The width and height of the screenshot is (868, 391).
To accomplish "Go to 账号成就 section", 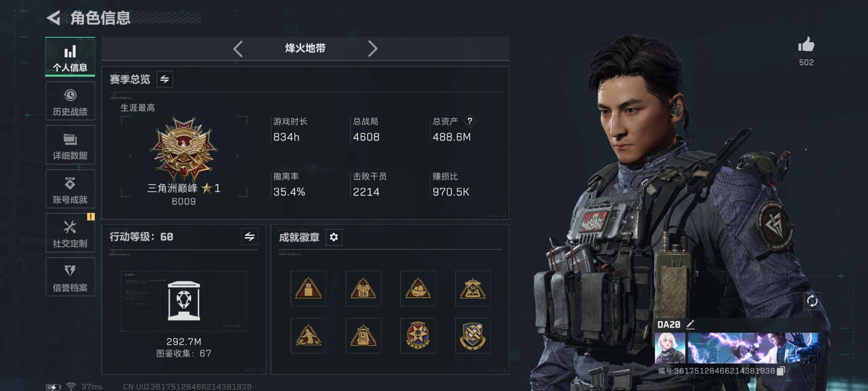I will pos(70,189).
